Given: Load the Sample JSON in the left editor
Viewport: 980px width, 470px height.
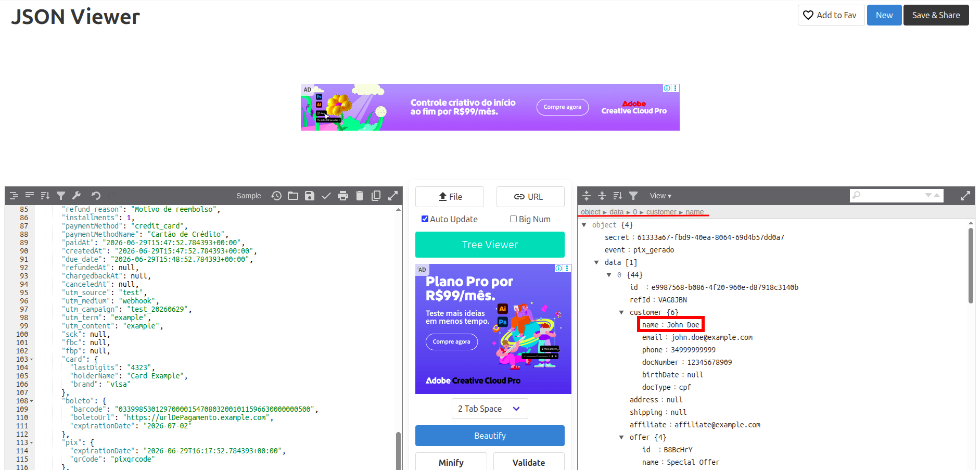Looking at the screenshot, I should click(x=249, y=196).
